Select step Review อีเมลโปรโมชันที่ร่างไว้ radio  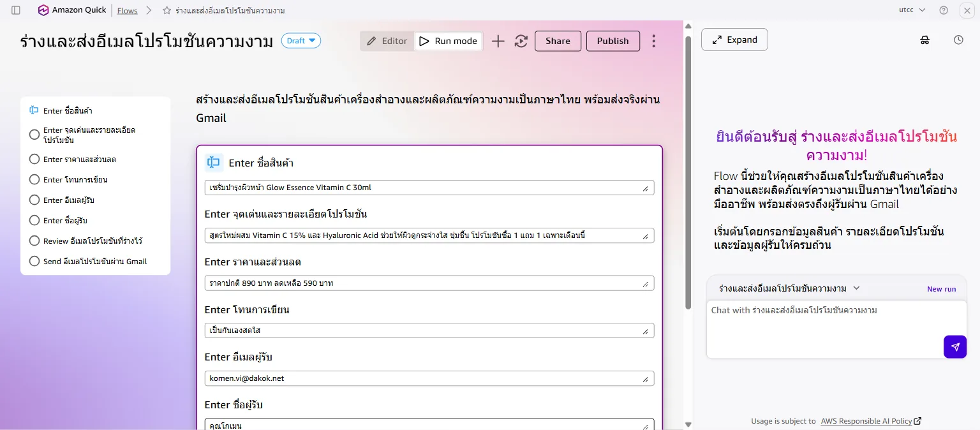tap(34, 241)
